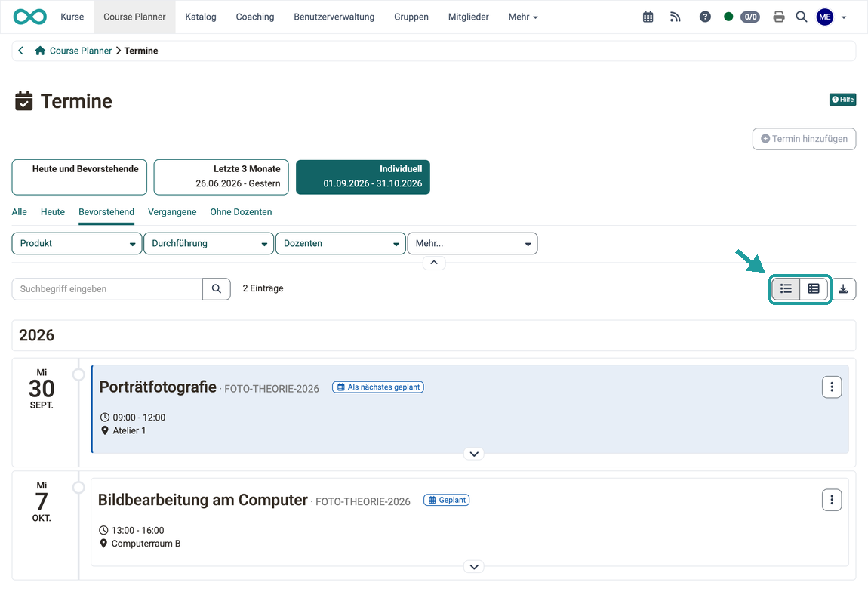Open the Dozenten filter dropdown
Screen dimensions: 868x607
(x=340, y=244)
